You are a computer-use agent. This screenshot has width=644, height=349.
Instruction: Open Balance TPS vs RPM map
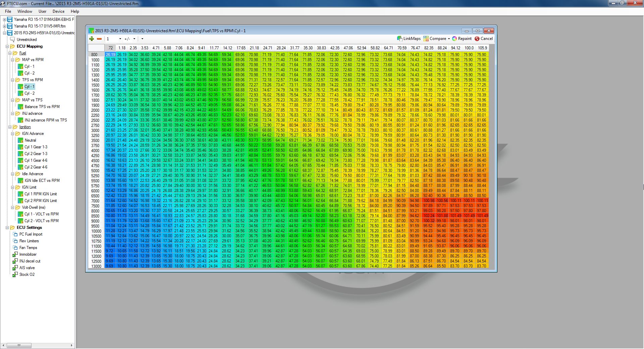click(42, 107)
